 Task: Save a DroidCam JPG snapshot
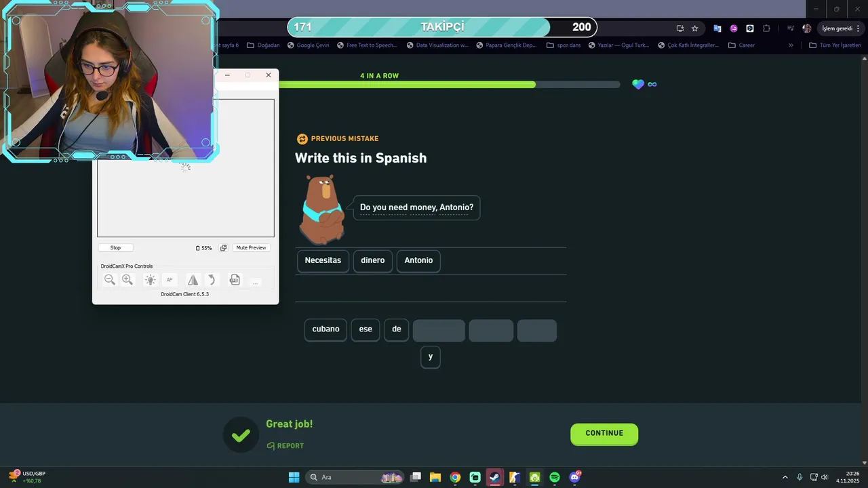click(235, 280)
